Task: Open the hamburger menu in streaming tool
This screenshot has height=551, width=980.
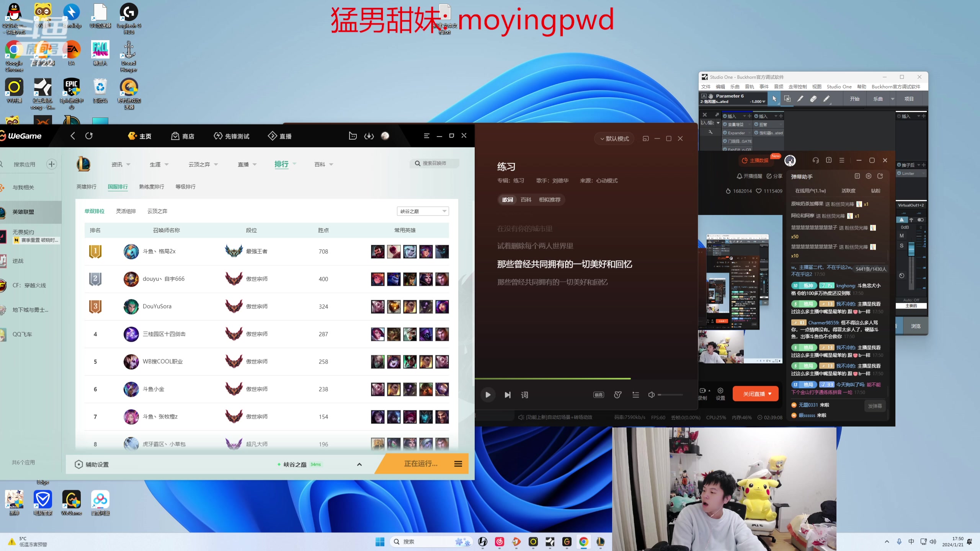Action: (842, 160)
